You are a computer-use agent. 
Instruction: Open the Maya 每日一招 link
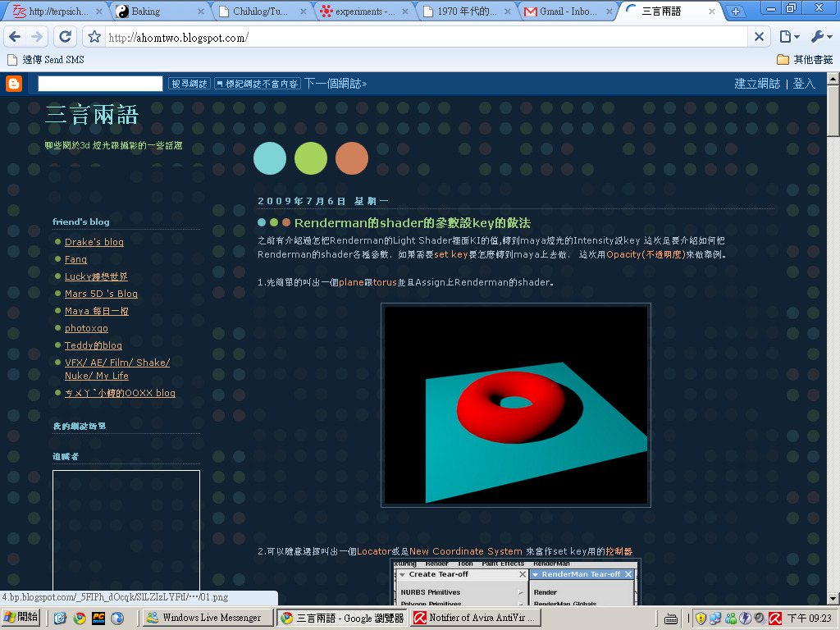[x=97, y=311]
